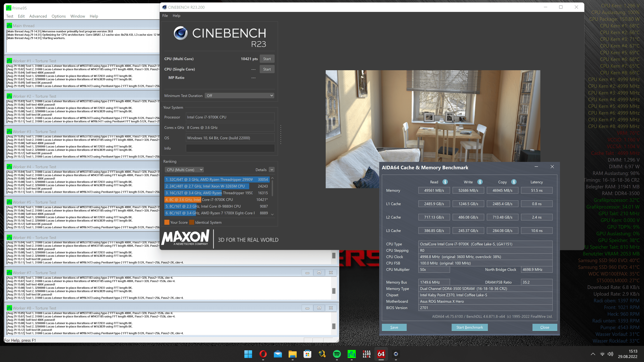Open the Prime95 Test menu
644x362 pixels.
point(10,16)
